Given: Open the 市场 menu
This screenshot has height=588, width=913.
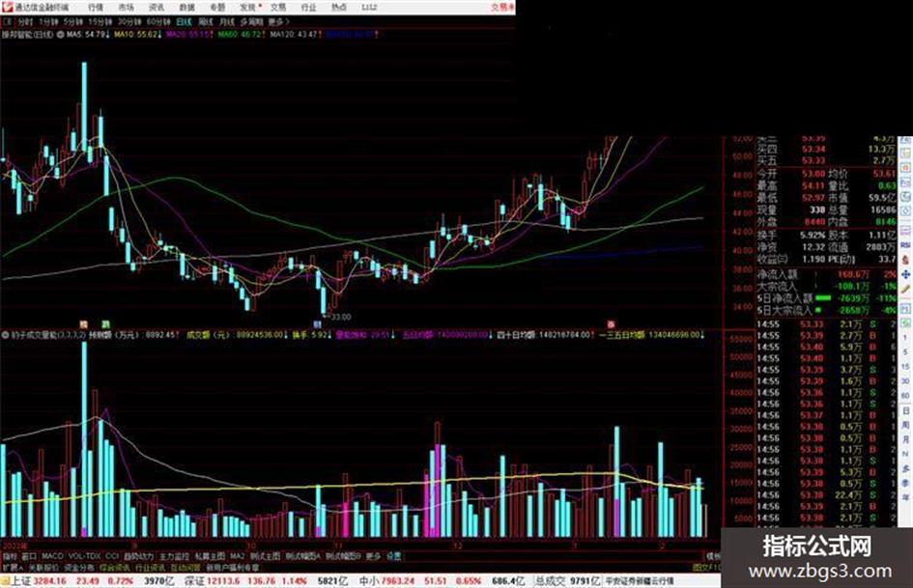Looking at the screenshot, I should click(126, 8).
